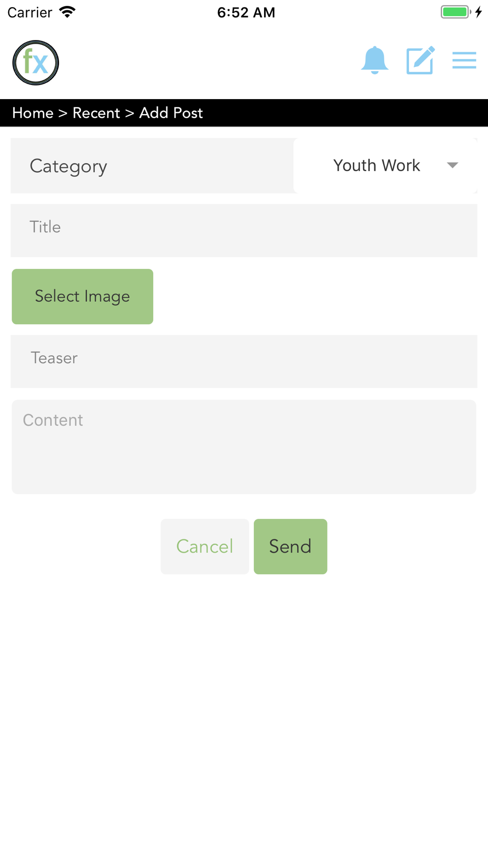The image size is (488, 868).
Task: Tap the status bar clock
Action: click(246, 13)
